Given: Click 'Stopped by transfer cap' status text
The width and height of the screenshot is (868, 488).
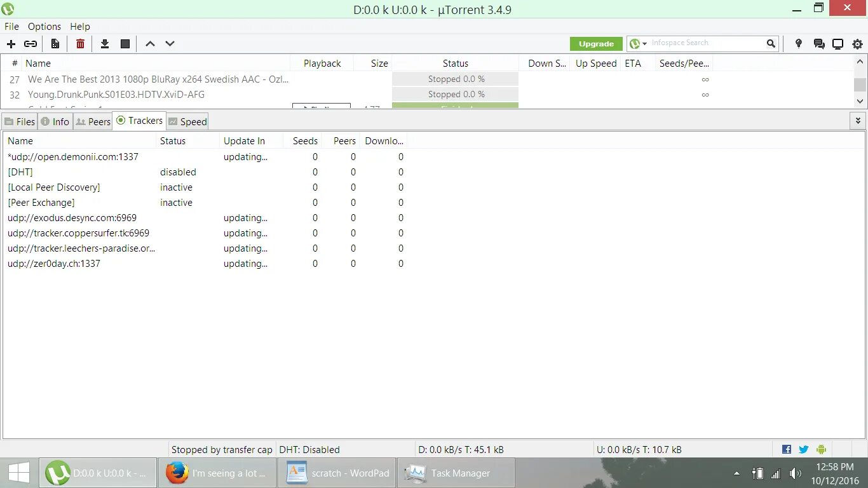Looking at the screenshot, I should coord(222,449).
